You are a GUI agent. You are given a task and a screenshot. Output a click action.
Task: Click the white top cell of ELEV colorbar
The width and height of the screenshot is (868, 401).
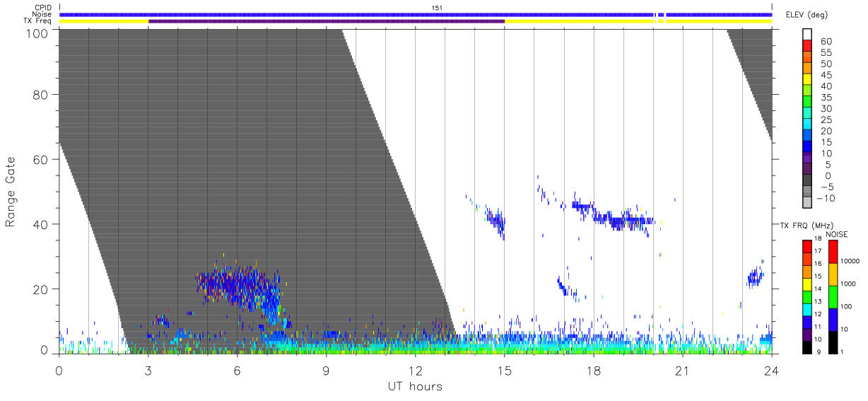tap(808, 35)
